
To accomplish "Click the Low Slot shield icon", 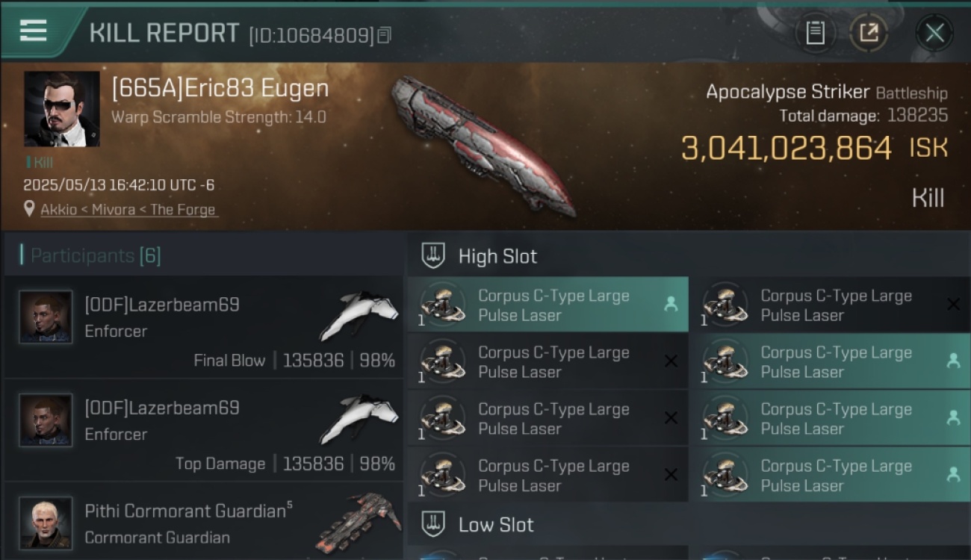I will point(433,524).
